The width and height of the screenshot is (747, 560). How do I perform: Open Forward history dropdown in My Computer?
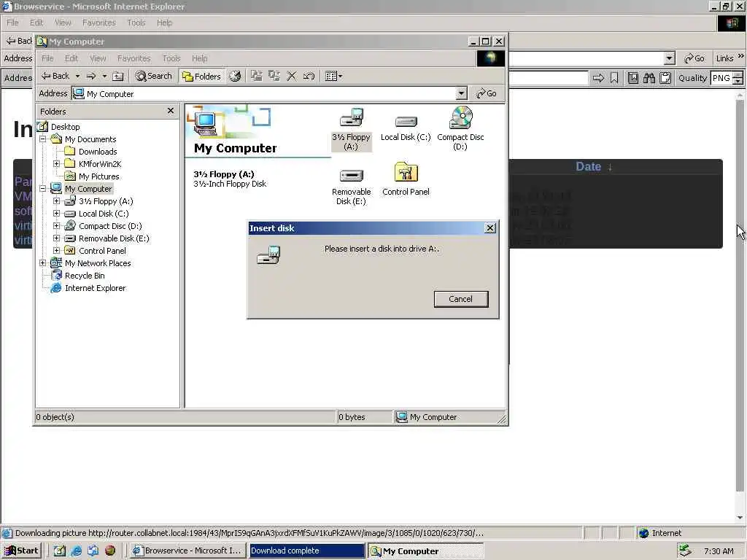(x=104, y=76)
